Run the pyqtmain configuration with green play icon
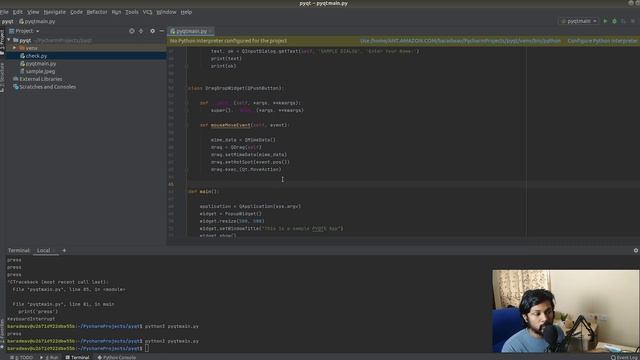640x360 pixels. [x=605, y=21]
